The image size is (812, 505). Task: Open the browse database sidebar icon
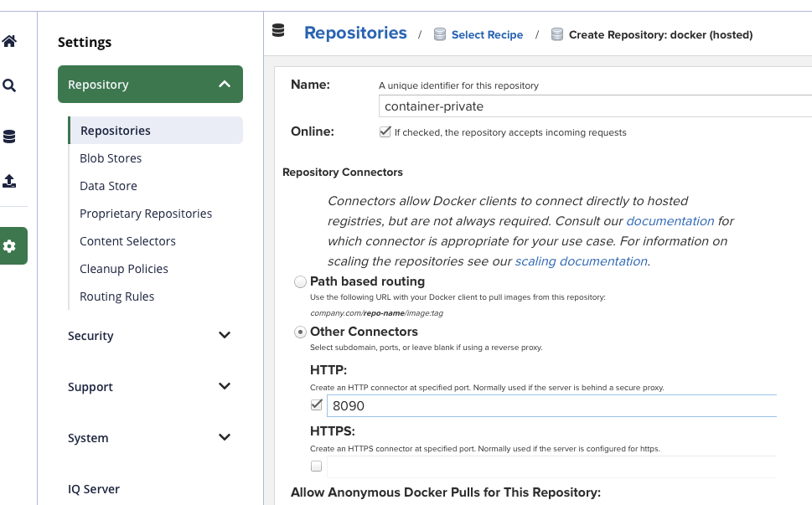9,137
